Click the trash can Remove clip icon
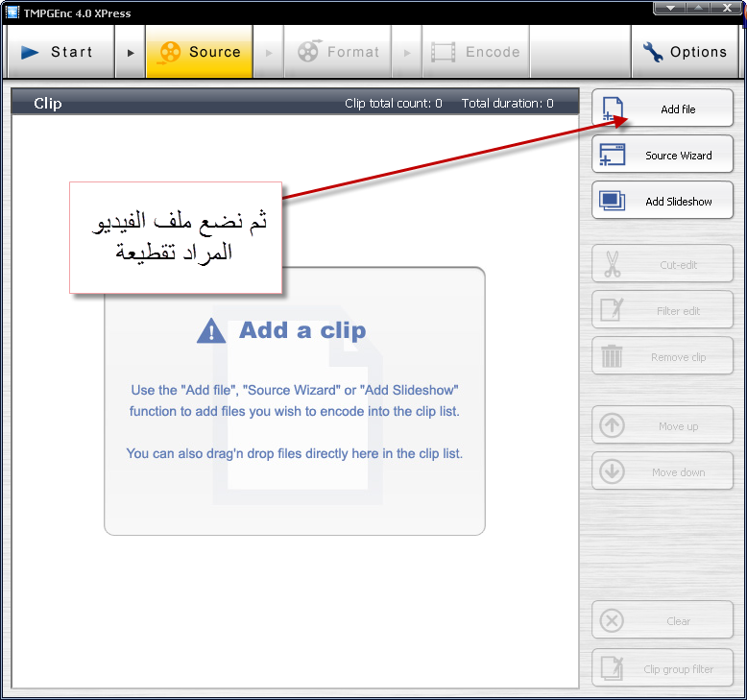Screen dimensions: 747x700 [x=613, y=356]
